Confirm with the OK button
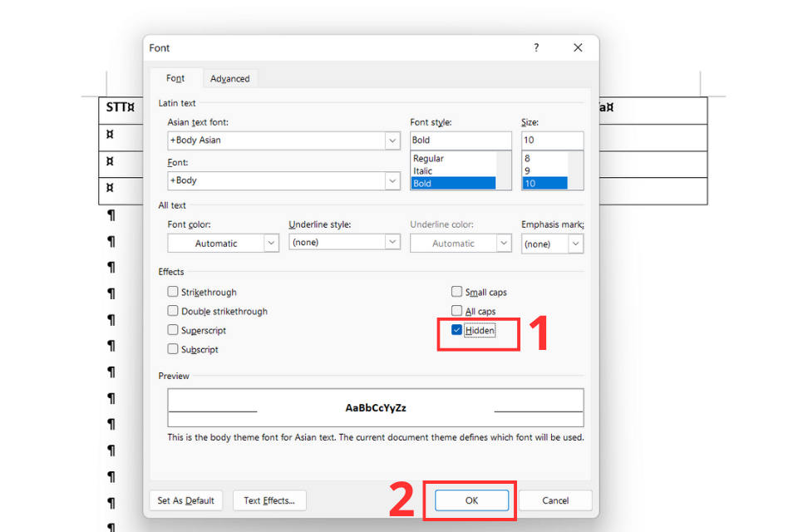The width and height of the screenshot is (798, 532). pos(472,500)
